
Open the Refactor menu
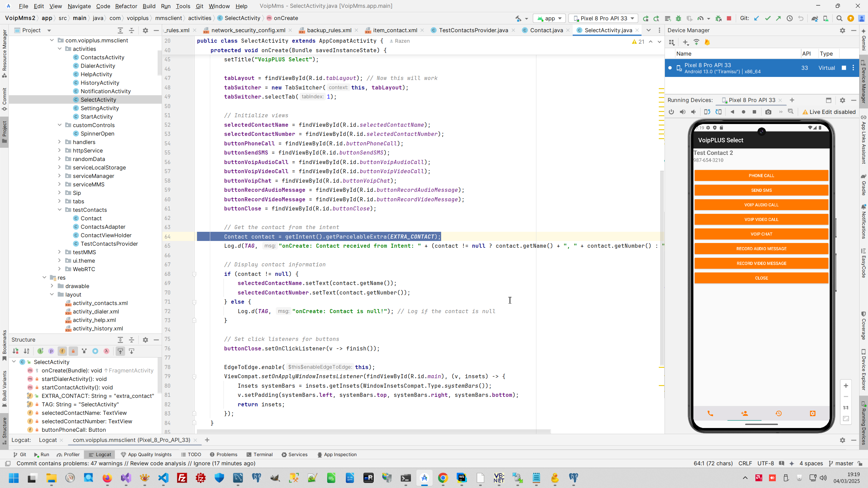pos(126,6)
